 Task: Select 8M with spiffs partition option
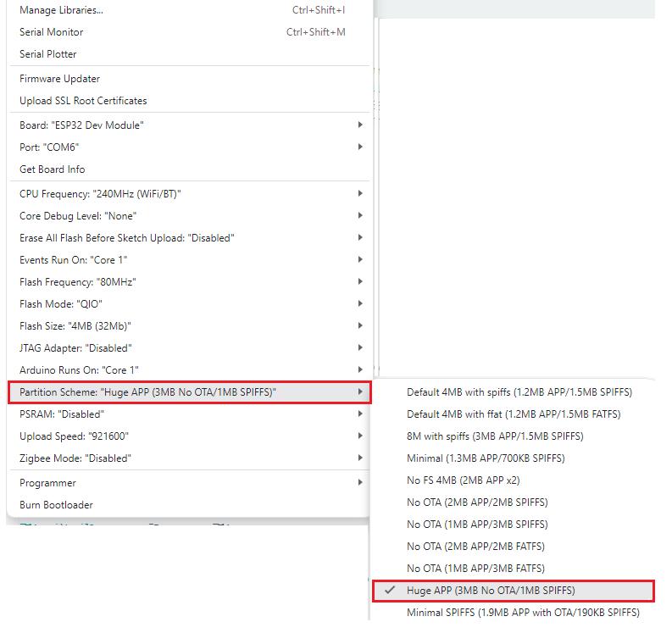click(x=514, y=436)
